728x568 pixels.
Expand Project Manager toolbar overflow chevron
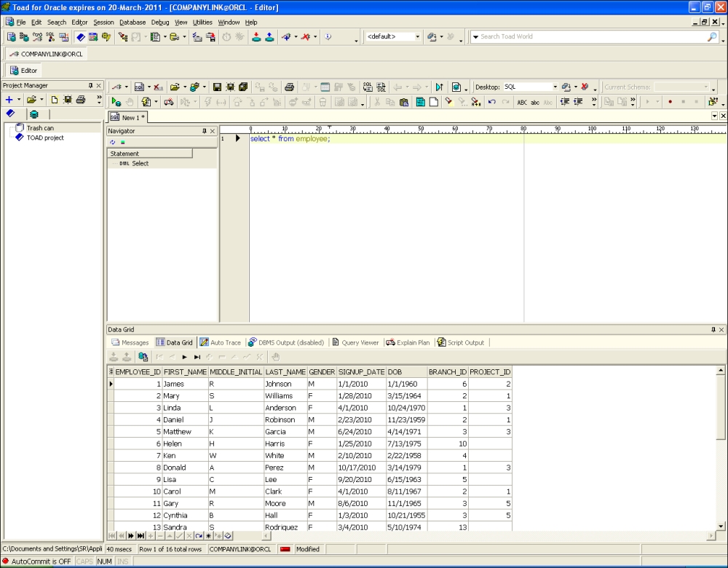[99, 99]
